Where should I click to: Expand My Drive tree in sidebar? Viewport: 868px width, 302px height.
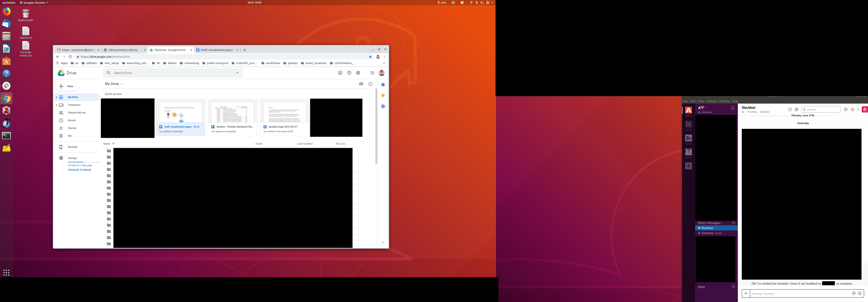pos(57,97)
